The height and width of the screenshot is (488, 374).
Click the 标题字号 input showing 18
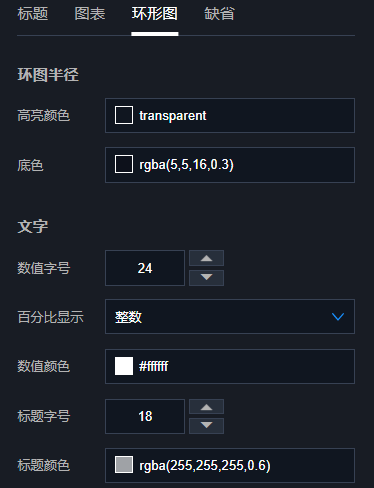click(145, 416)
